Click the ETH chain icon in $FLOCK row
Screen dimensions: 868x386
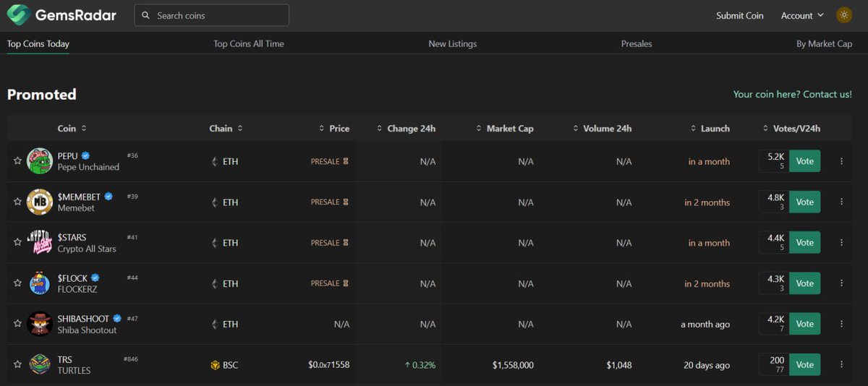tap(214, 283)
